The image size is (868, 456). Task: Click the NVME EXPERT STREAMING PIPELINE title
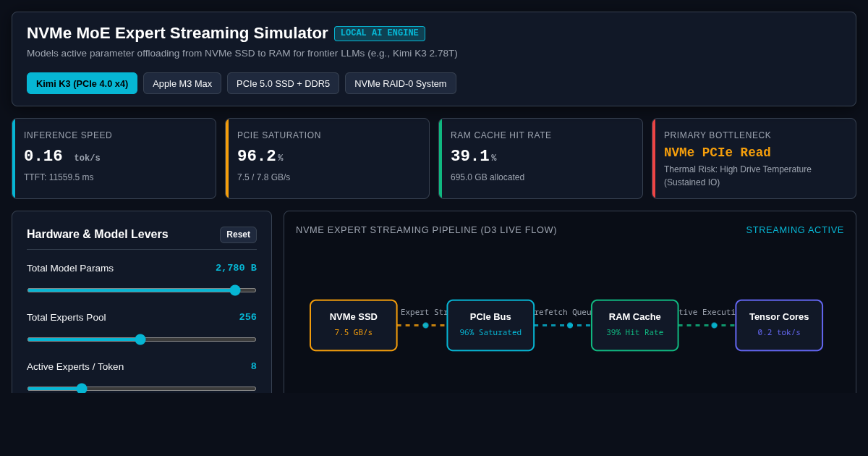tap(426, 230)
